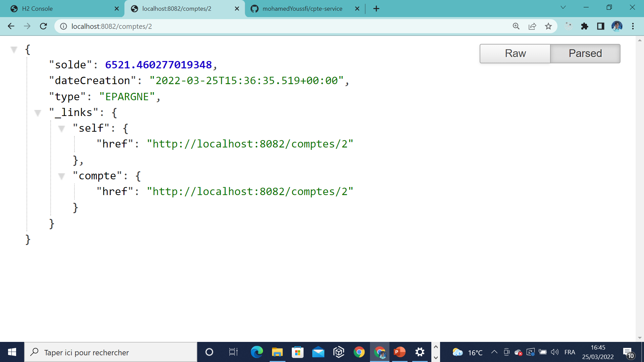Collapse the _links object
This screenshot has height=362, width=644.
38,113
